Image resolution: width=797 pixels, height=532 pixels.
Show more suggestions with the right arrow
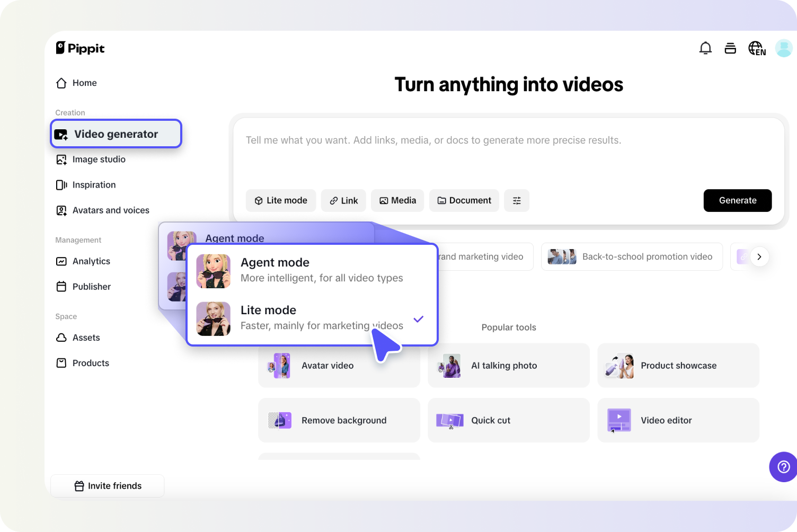click(x=759, y=256)
